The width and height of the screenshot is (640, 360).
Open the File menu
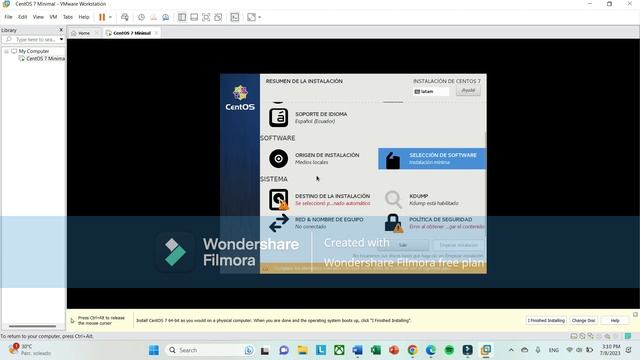[x=8, y=17]
